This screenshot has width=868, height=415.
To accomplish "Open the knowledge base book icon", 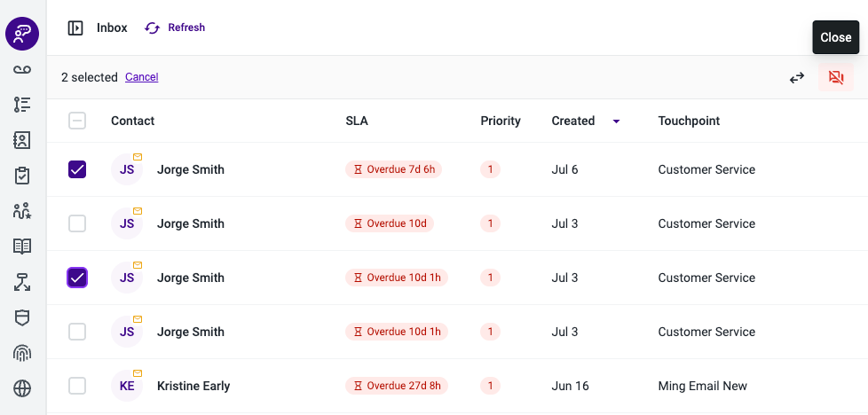I will point(22,247).
